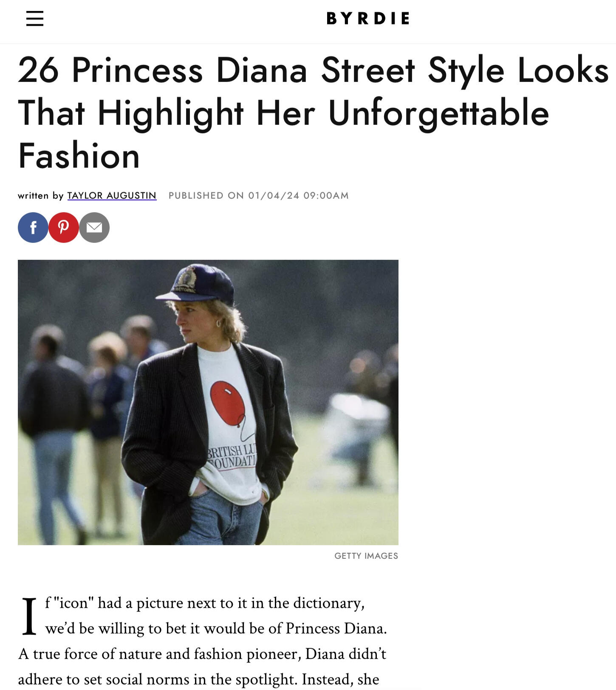Share article on Facebook
Image resolution: width=616 pixels, height=690 pixels.
pyautogui.click(x=33, y=228)
